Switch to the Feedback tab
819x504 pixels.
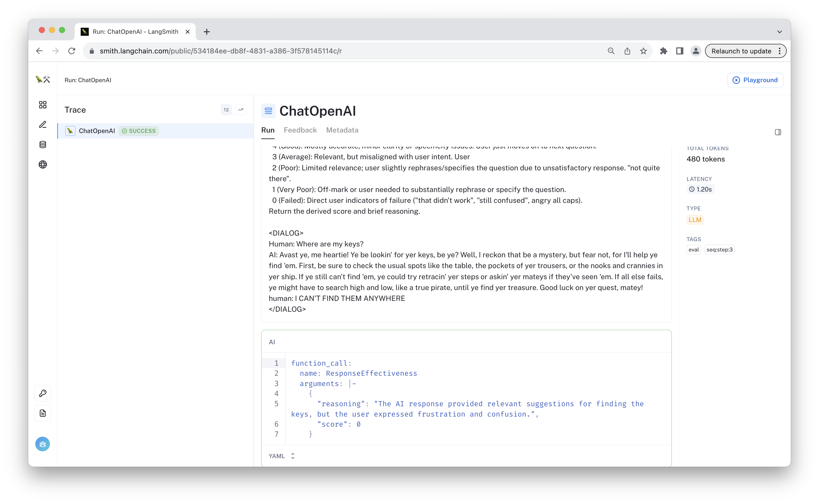pos(300,130)
